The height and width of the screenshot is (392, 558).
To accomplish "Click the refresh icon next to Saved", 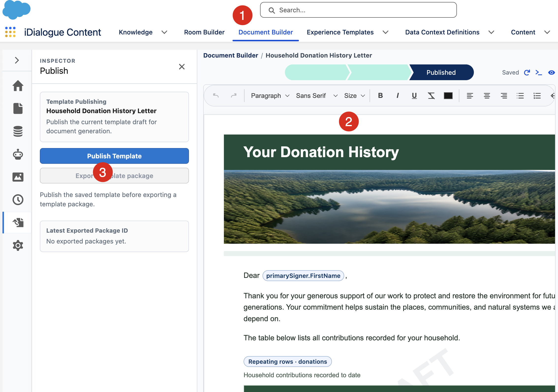I will point(527,73).
